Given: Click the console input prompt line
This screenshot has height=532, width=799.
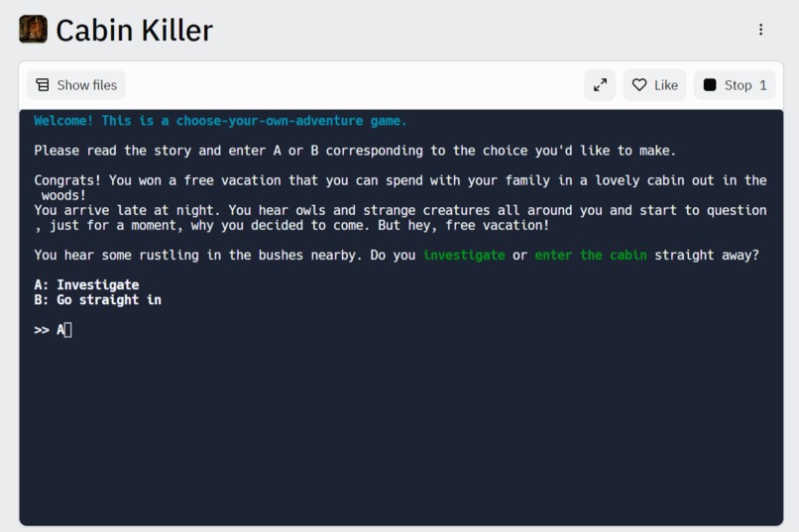Looking at the screenshot, I should [53, 330].
